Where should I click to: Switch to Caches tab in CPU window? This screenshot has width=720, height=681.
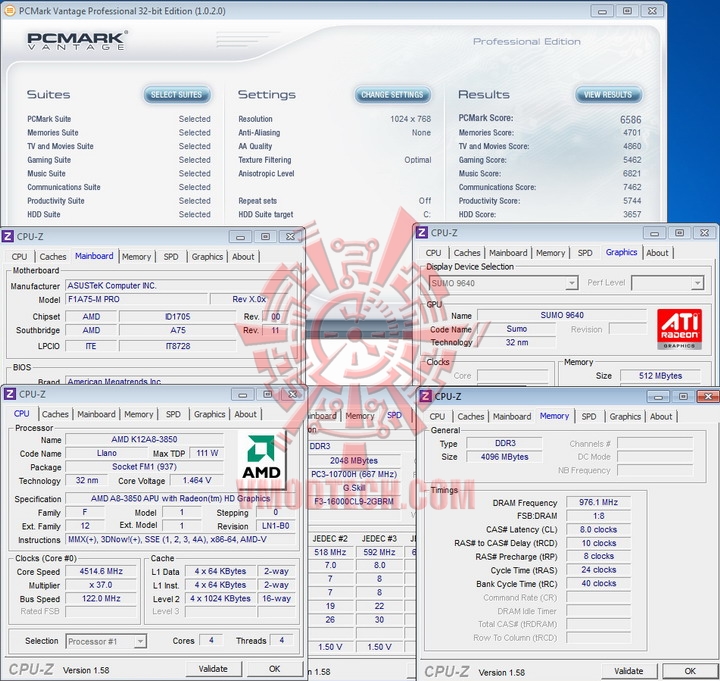(55, 414)
